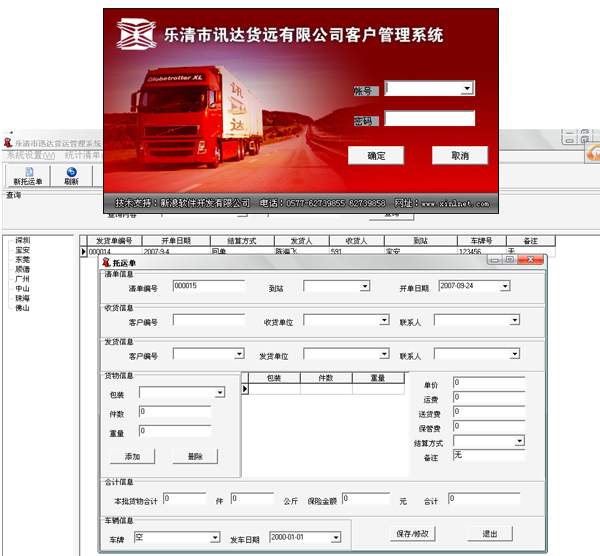600x556 pixels.
Task: Select 深圳 in the city tree
Action: 22,241
